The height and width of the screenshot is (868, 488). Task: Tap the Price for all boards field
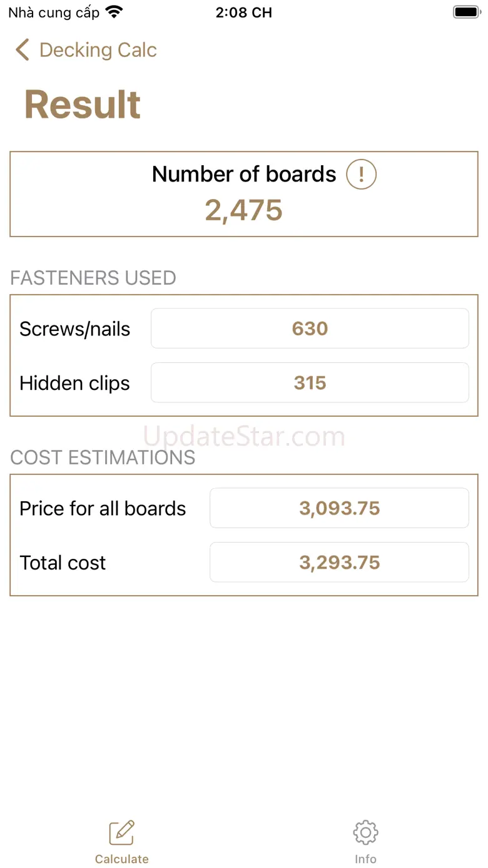(x=339, y=508)
